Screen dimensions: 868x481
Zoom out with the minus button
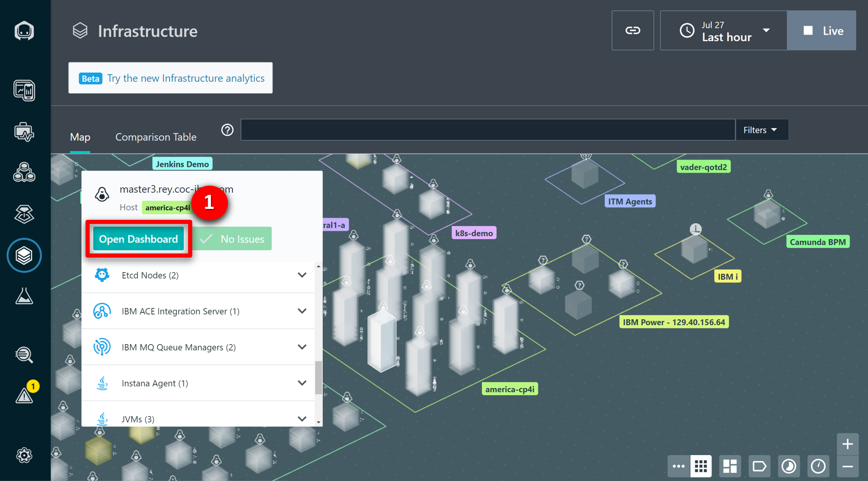click(x=848, y=466)
